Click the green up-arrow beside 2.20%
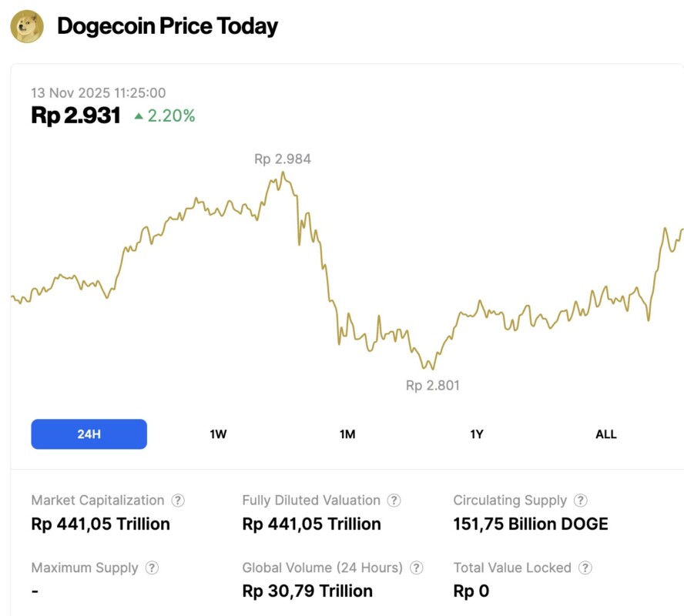The height and width of the screenshot is (616, 684). click(x=139, y=116)
